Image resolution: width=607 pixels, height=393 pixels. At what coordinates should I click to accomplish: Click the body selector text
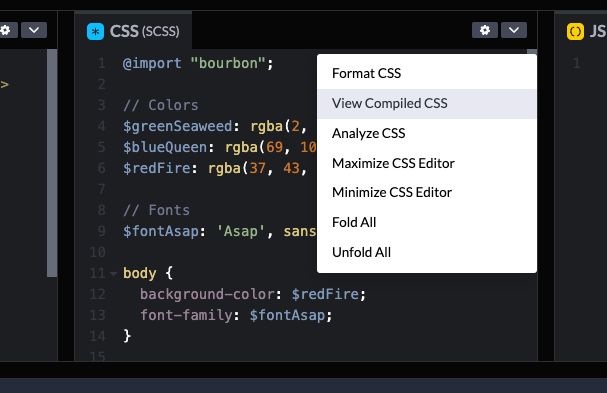pos(139,273)
